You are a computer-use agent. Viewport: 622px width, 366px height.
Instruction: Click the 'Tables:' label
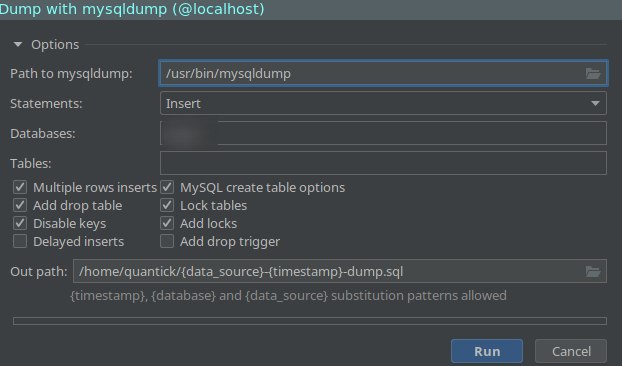coord(31,163)
